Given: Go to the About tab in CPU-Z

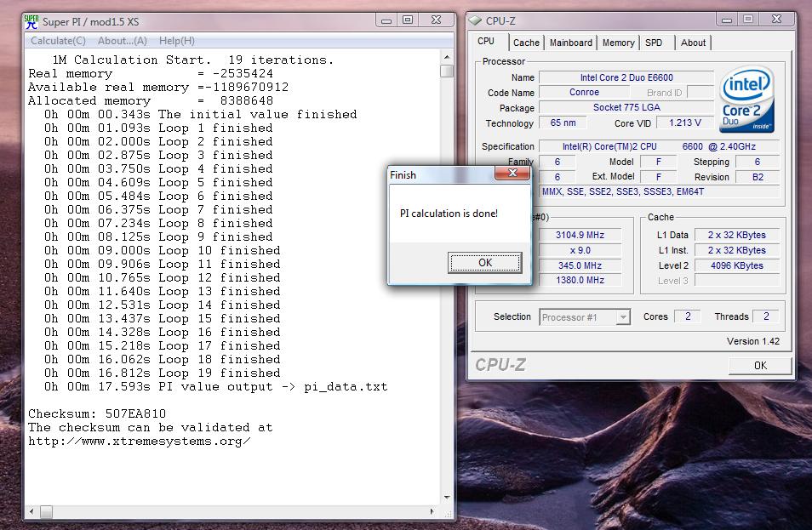Looking at the screenshot, I should click(x=693, y=43).
